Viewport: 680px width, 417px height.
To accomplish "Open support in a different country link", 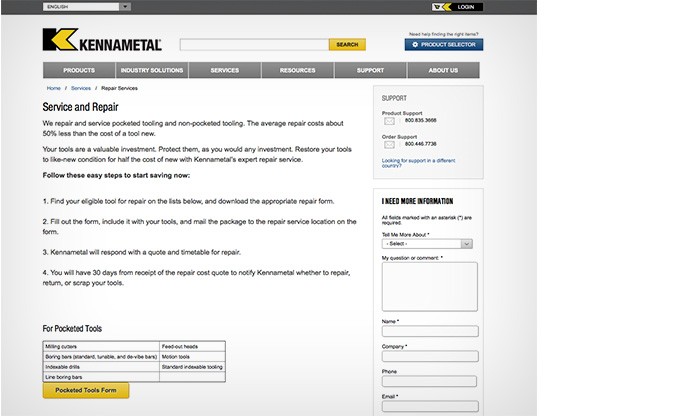I will tap(418, 162).
